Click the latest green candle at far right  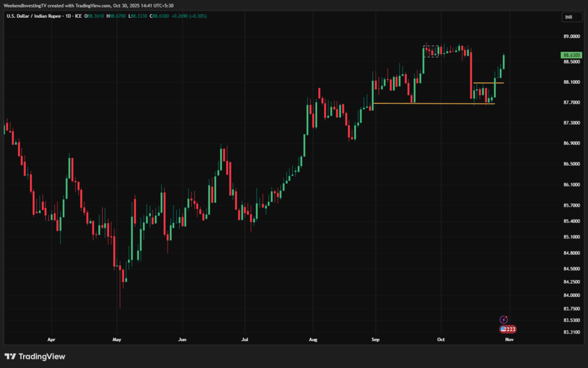point(504,61)
